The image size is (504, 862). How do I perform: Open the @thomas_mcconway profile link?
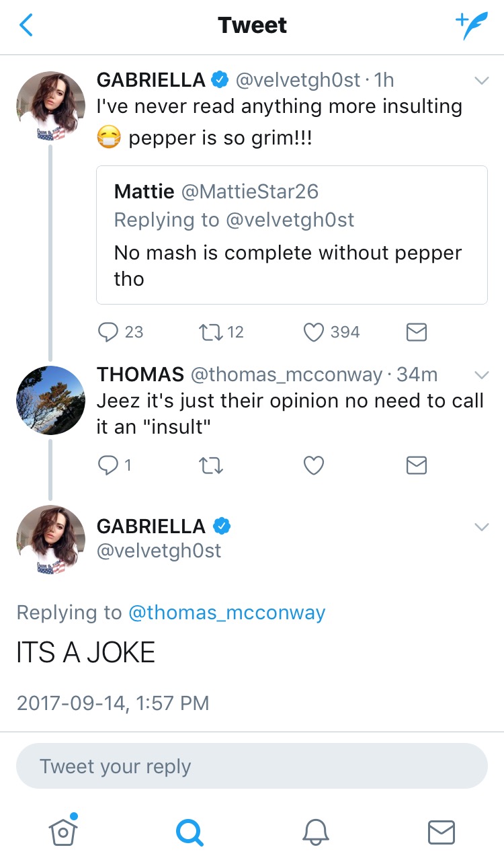click(x=226, y=613)
